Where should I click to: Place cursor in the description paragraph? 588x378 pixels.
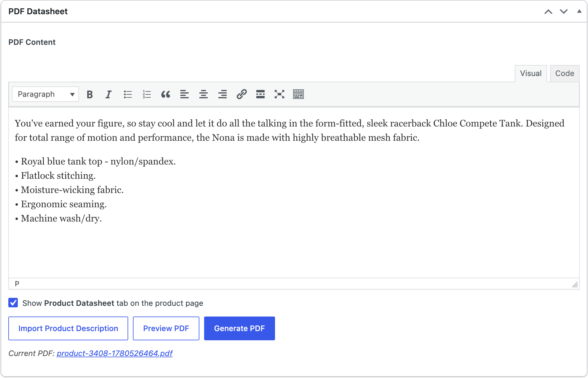(290, 130)
